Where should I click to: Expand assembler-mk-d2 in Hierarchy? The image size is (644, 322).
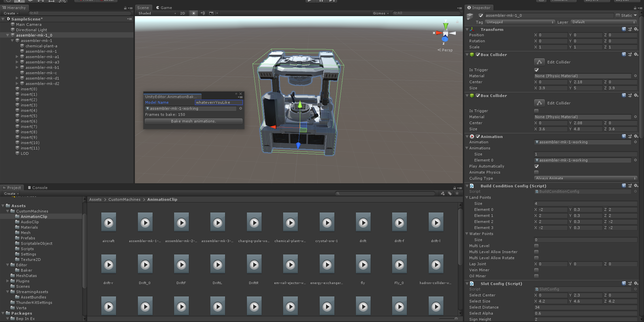17,84
